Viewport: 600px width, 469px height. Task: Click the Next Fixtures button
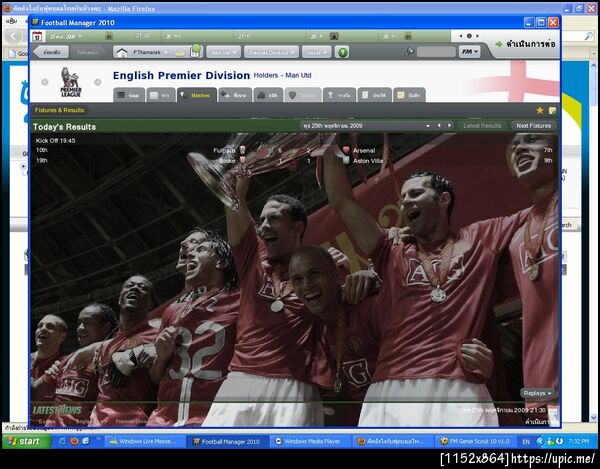coord(533,125)
